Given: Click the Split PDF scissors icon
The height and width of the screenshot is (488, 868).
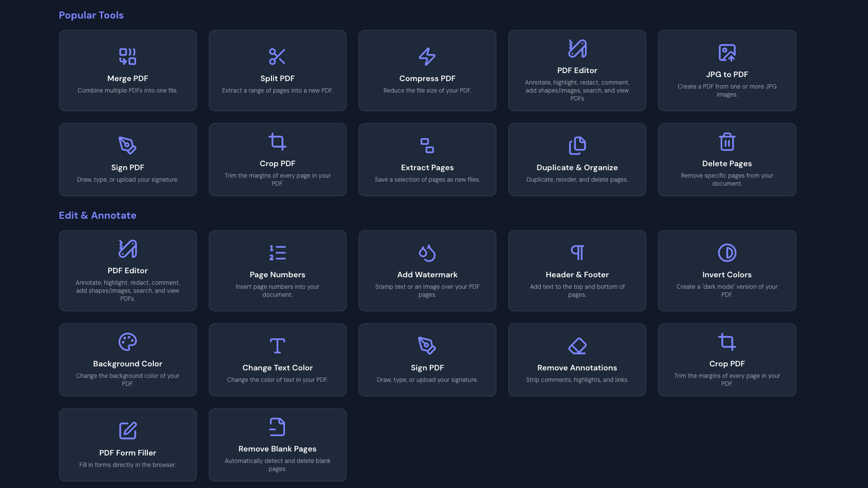Looking at the screenshot, I should [277, 57].
